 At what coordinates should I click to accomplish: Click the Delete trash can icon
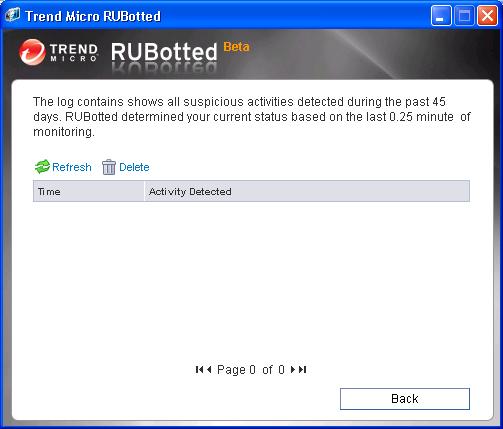pos(109,167)
